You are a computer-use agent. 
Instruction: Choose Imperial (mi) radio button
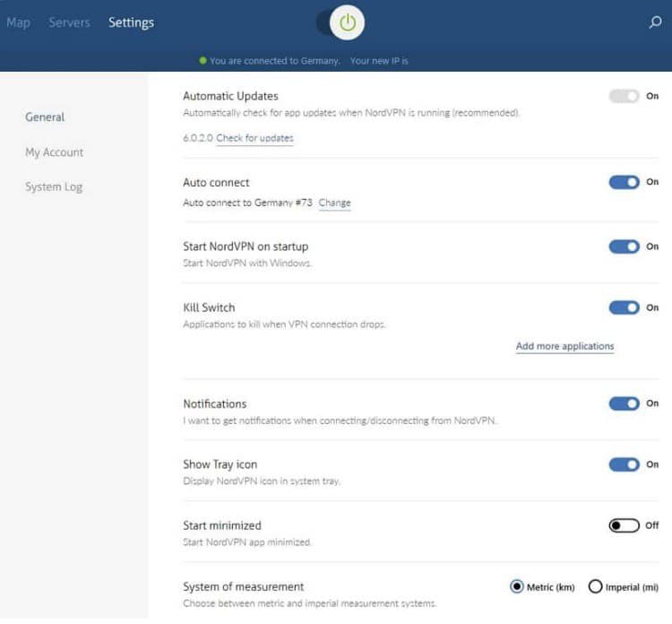click(595, 586)
